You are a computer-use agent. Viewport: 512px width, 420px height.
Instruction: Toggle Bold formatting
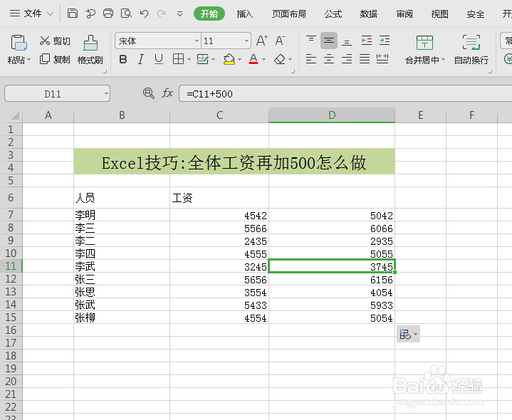pyautogui.click(x=123, y=59)
